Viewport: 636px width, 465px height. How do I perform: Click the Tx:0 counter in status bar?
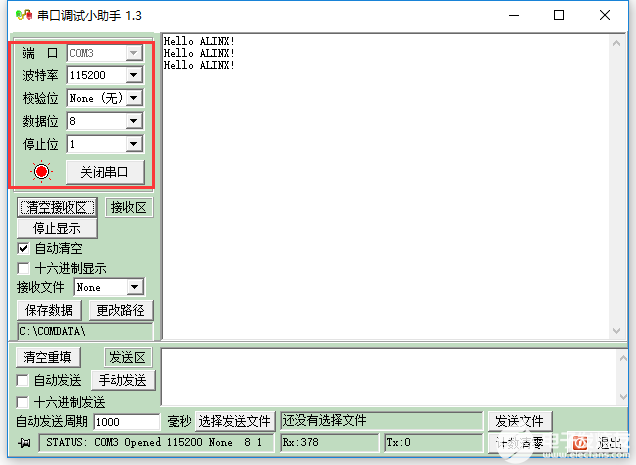434,442
